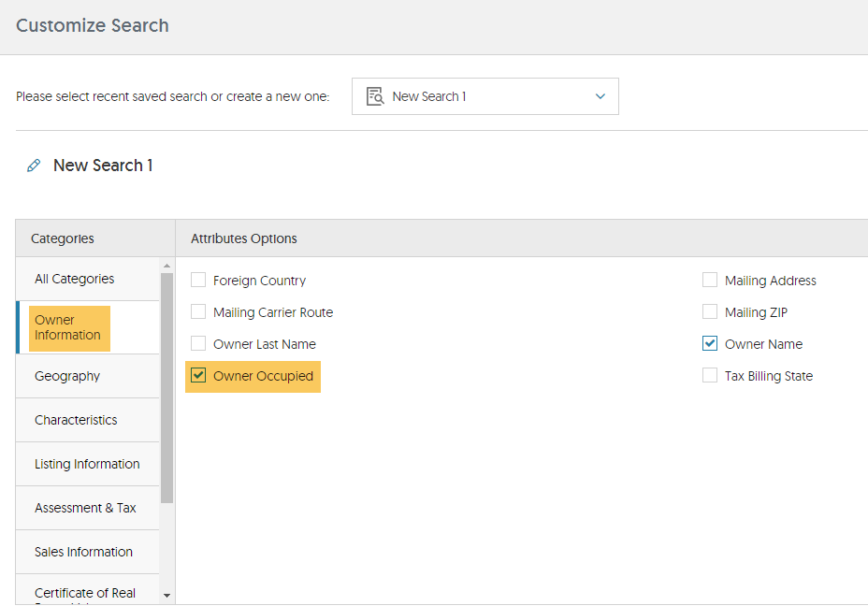Viewport: 868px width, 606px height.
Task: Uncheck the Owner Name checkbox
Action: 710,343
